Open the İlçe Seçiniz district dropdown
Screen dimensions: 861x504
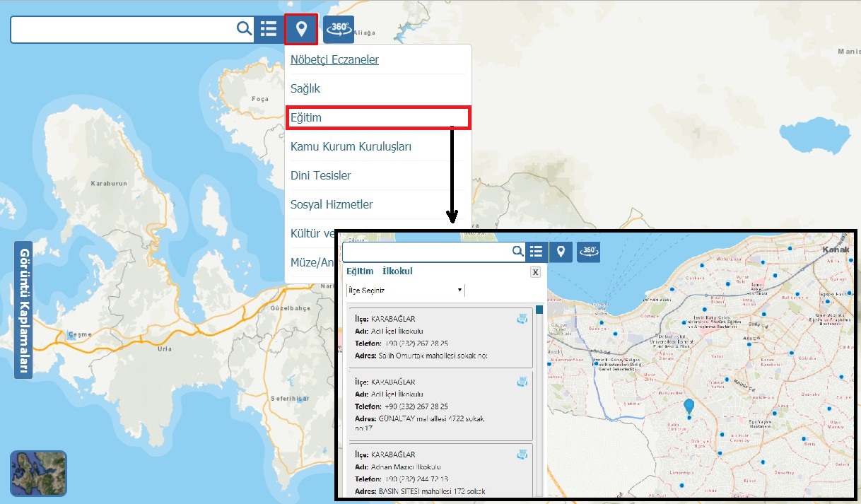click(x=405, y=291)
